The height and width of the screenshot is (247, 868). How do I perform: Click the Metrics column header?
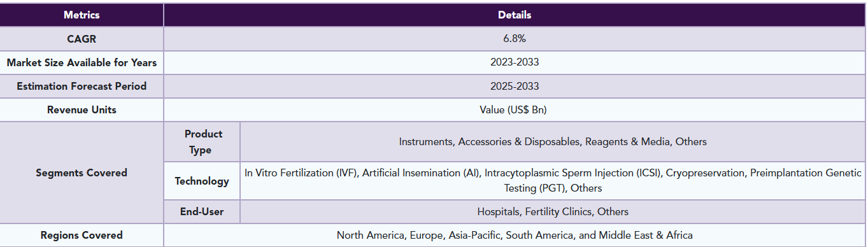[82, 15]
